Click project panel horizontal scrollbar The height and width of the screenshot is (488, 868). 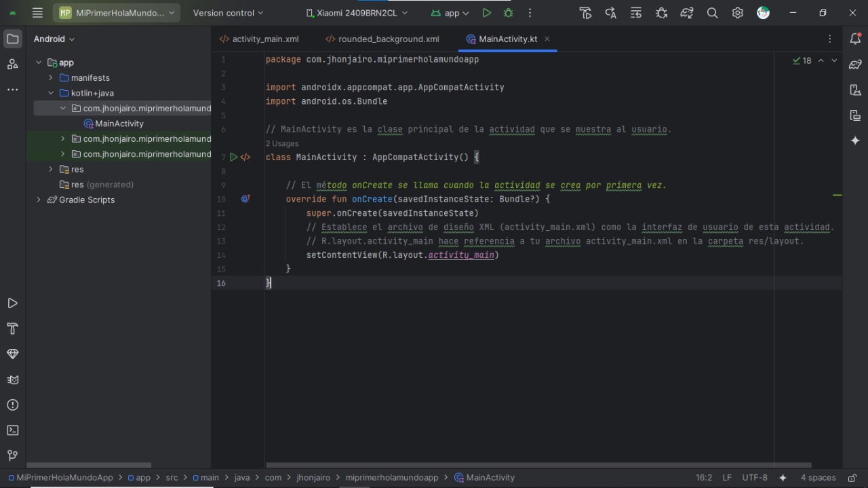point(88,466)
